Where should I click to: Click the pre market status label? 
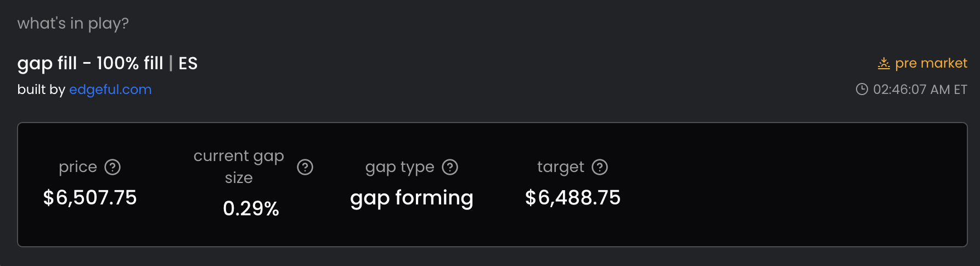[931, 63]
